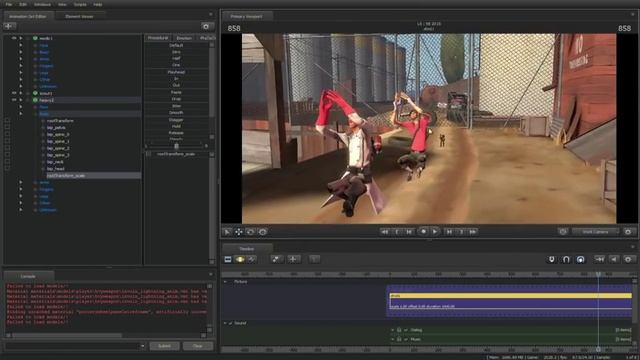
Task: Toggle visibility eye for heavy1
Action: 14,100
